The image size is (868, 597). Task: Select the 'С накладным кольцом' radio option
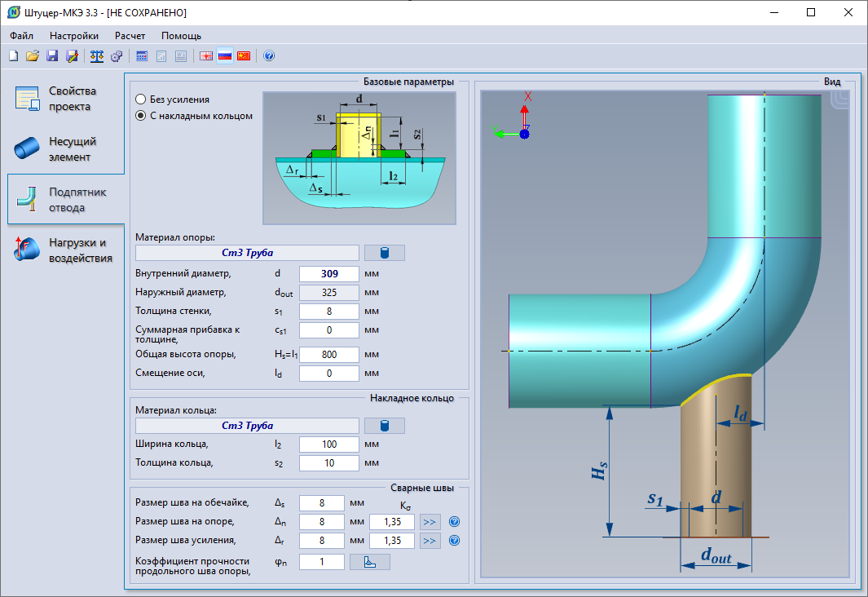(x=141, y=116)
